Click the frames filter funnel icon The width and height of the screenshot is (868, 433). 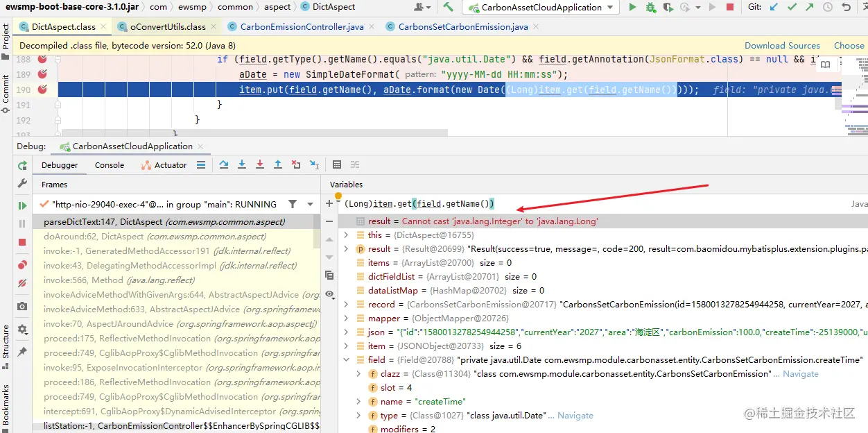coord(293,204)
